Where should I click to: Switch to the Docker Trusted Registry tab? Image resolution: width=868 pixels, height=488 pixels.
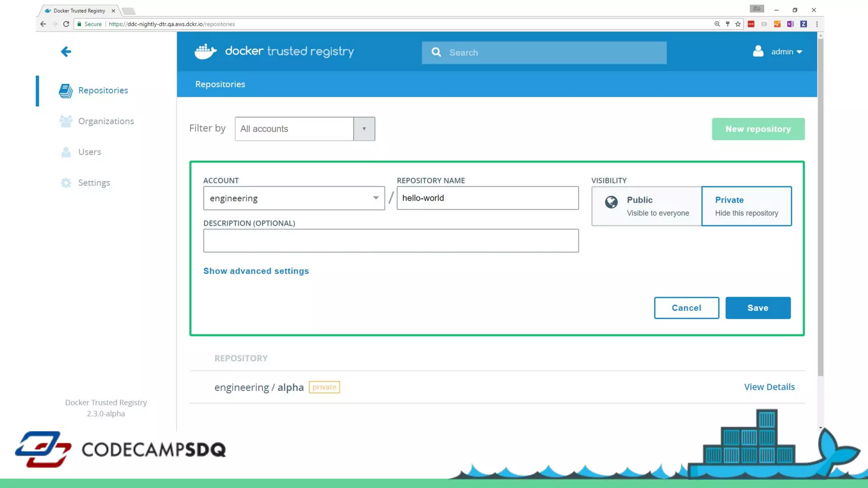click(x=79, y=11)
